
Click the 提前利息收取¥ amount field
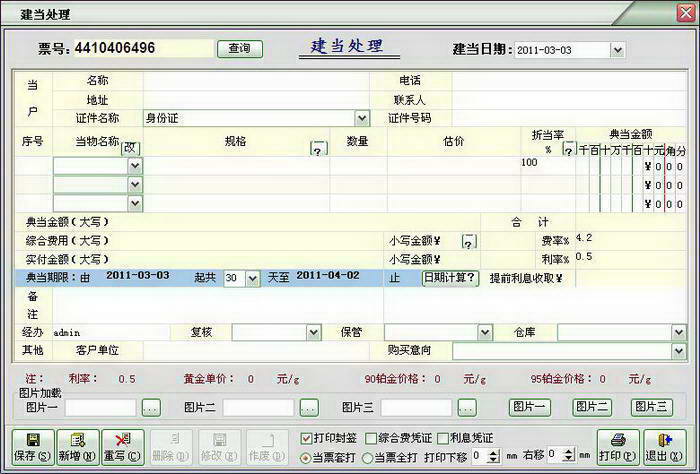tap(631, 279)
